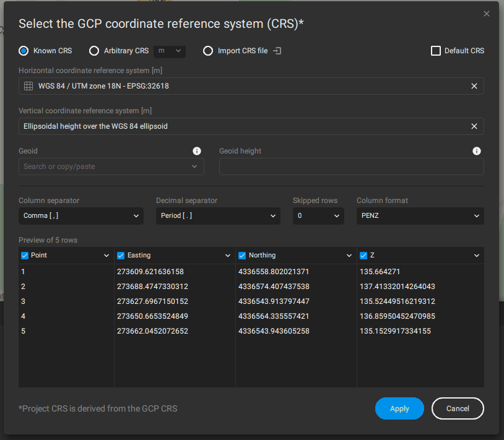Screen dimensions: 504x440
Task: Select Easting value 273688.4747330312
Action: click(152, 287)
